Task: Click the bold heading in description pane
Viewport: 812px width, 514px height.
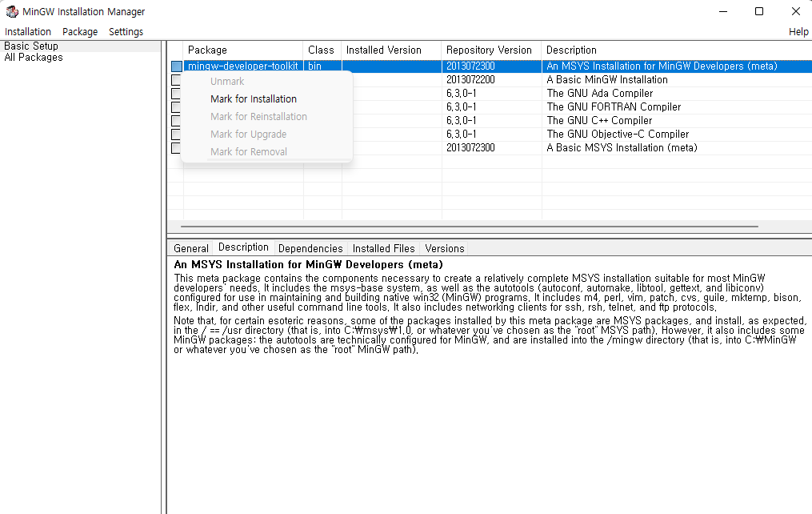Action: click(309, 265)
